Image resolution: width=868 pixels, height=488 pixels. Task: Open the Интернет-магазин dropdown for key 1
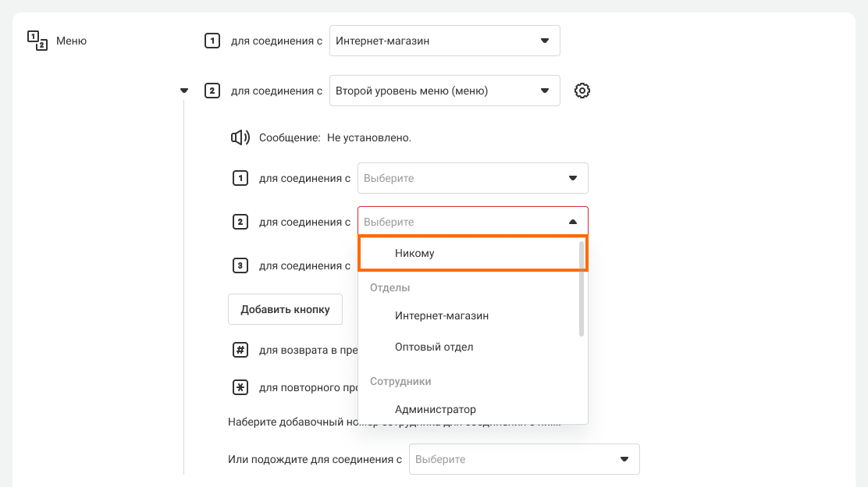tap(444, 41)
